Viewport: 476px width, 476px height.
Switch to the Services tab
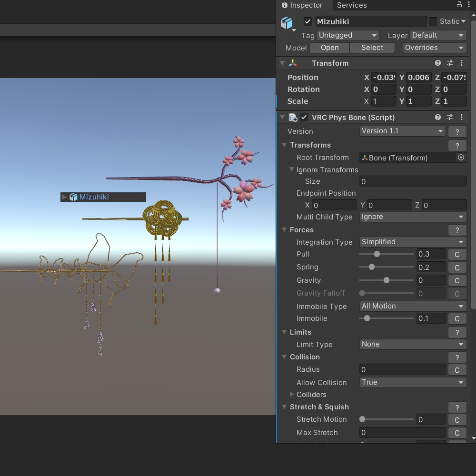click(x=351, y=5)
